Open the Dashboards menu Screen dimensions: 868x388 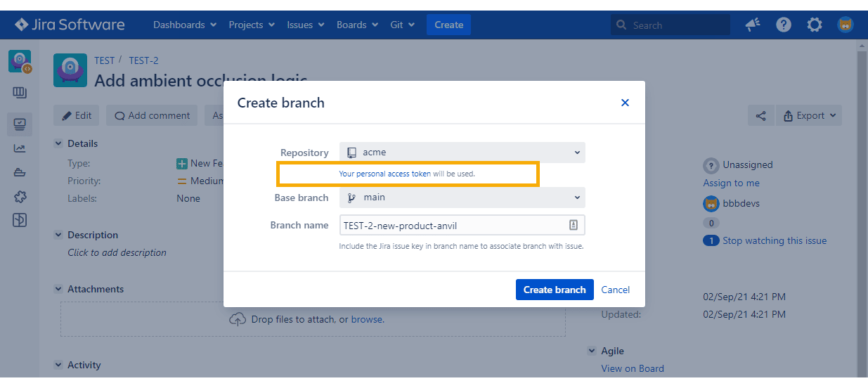click(x=185, y=25)
